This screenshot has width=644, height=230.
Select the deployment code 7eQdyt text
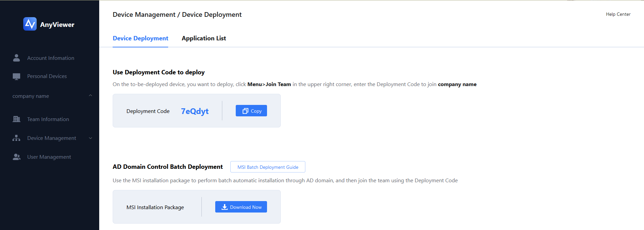tap(195, 111)
